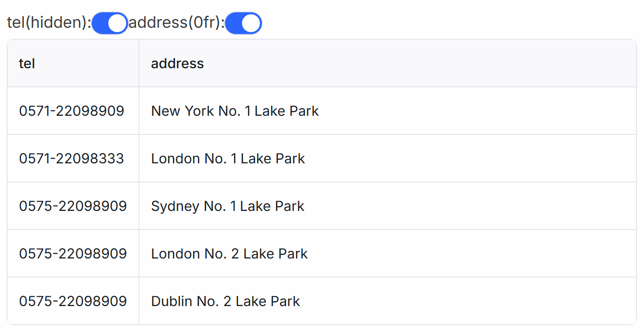Click the Sydney No. 1 Lake Park address

point(227,206)
